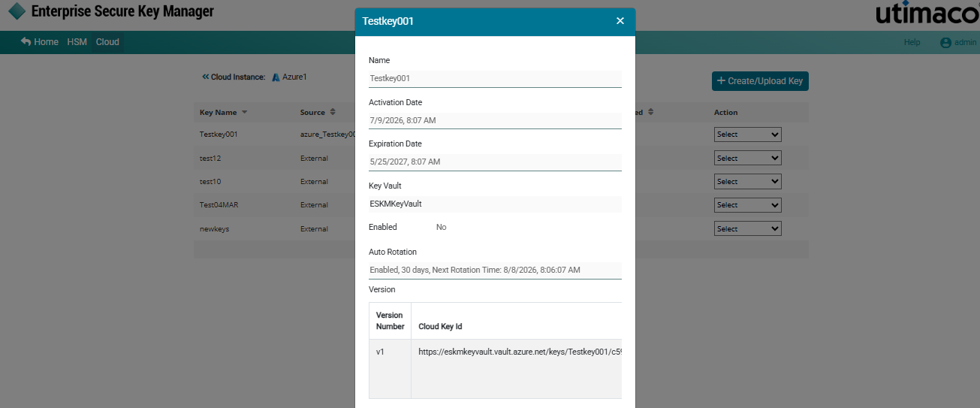Select Testkey001 in key list
The width and height of the screenshot is (980, 408).
pos(219,134)
